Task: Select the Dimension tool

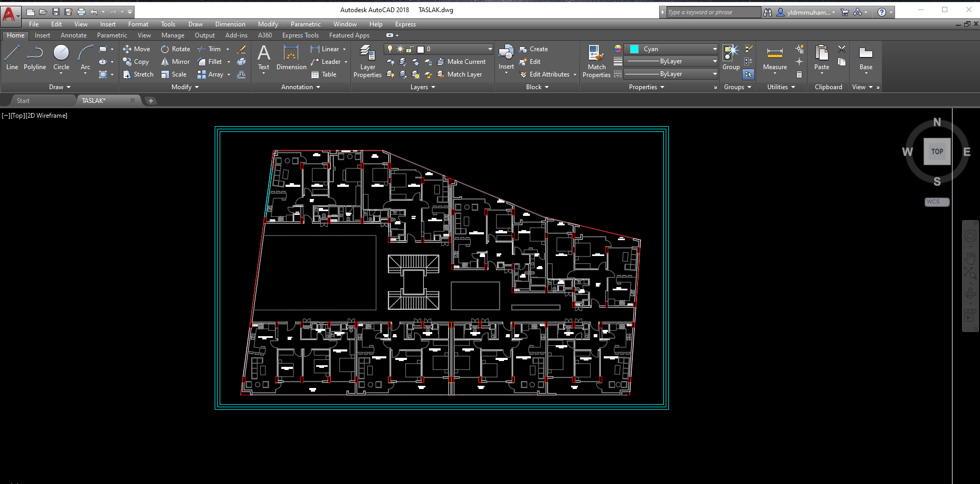Action: tap(291, 57)
